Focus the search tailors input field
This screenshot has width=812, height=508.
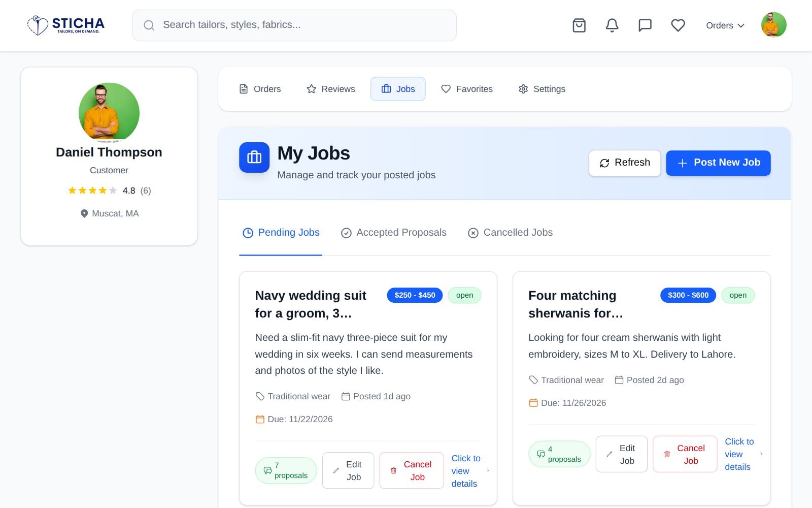point(294,25)
